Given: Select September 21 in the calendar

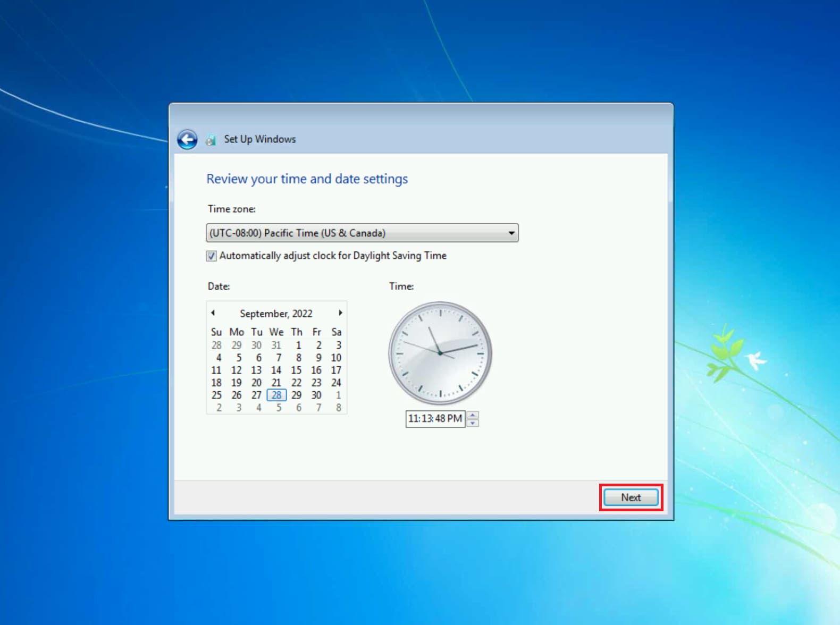Looking at the screenshot, I should (276, 383).
